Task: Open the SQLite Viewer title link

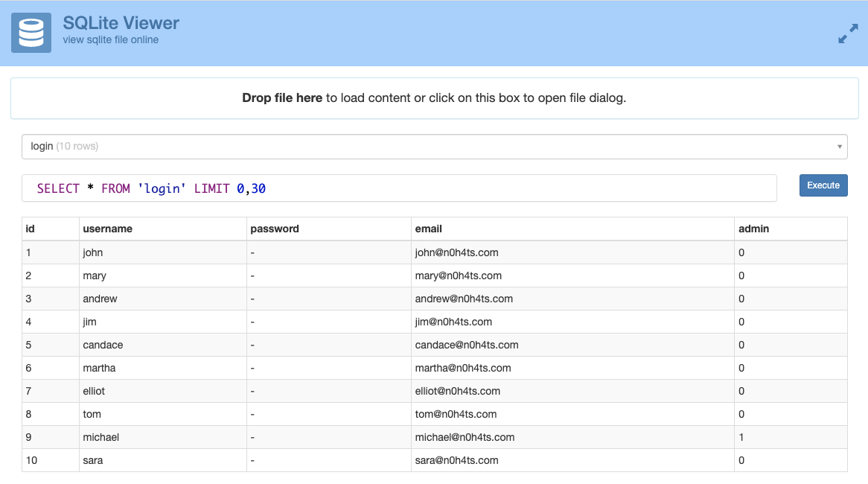Action: tap(121, 22)
